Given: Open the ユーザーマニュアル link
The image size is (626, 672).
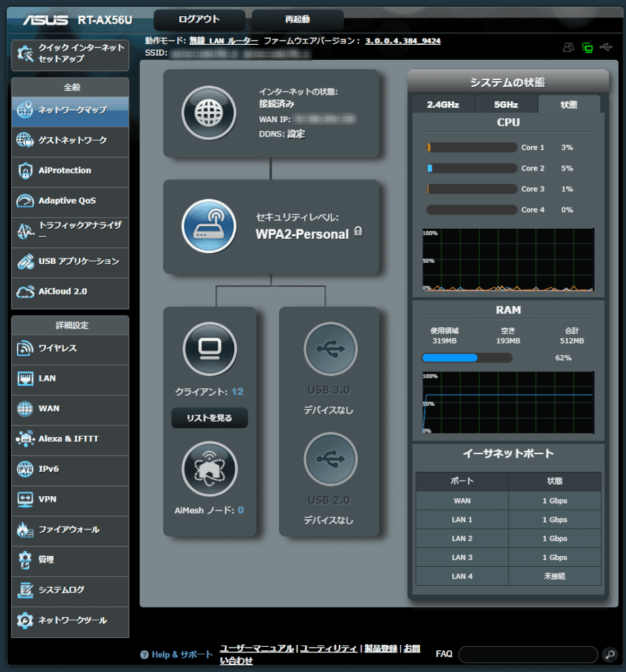Looking at the screenshot, I should tap(257, 648).
